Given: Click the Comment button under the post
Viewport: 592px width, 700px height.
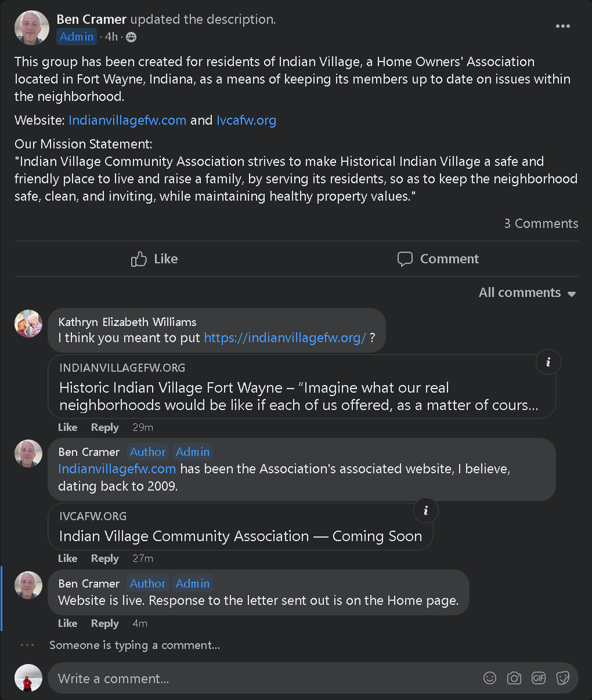Looking at the screenshot, I should point(438,259).
